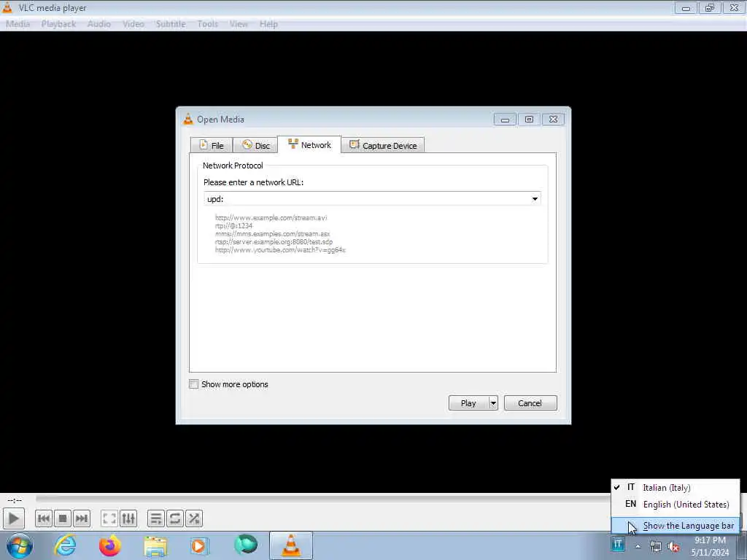Open the View menu
The image size is (747, 560).
[x=239, y=24]
